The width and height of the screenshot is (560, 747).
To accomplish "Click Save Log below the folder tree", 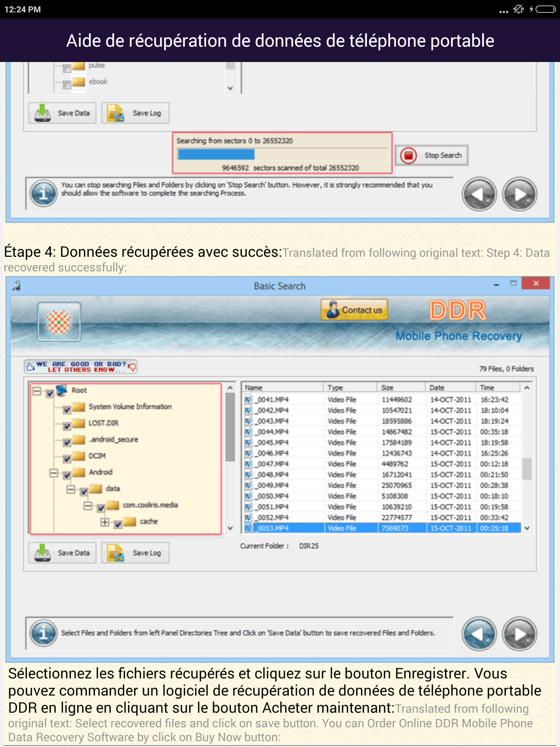I will point(135,553).
